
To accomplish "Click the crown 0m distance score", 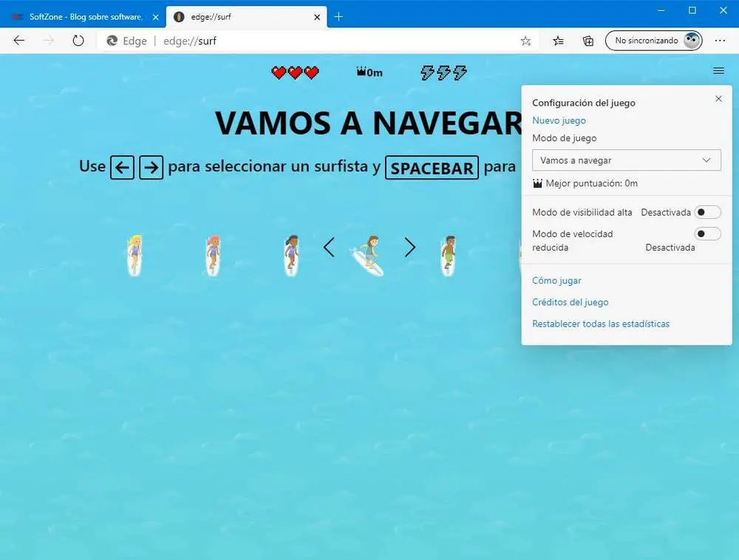I will 369,72.
